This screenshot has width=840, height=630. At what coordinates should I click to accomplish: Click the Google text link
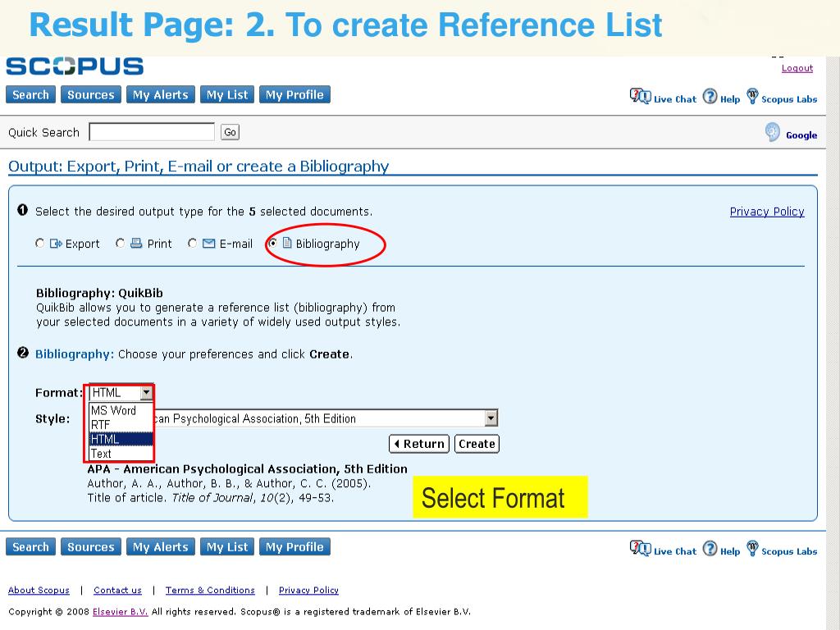click(801, 135)
